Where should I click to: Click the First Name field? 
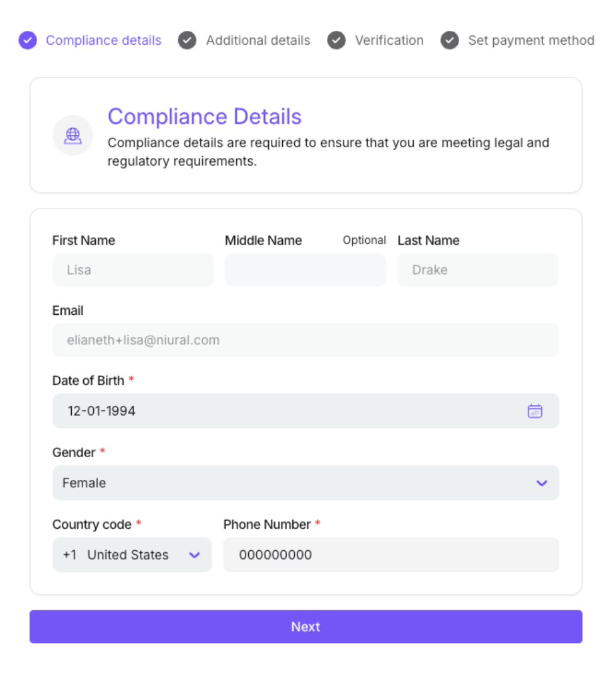pyautogui.click(x=133, y=270)
